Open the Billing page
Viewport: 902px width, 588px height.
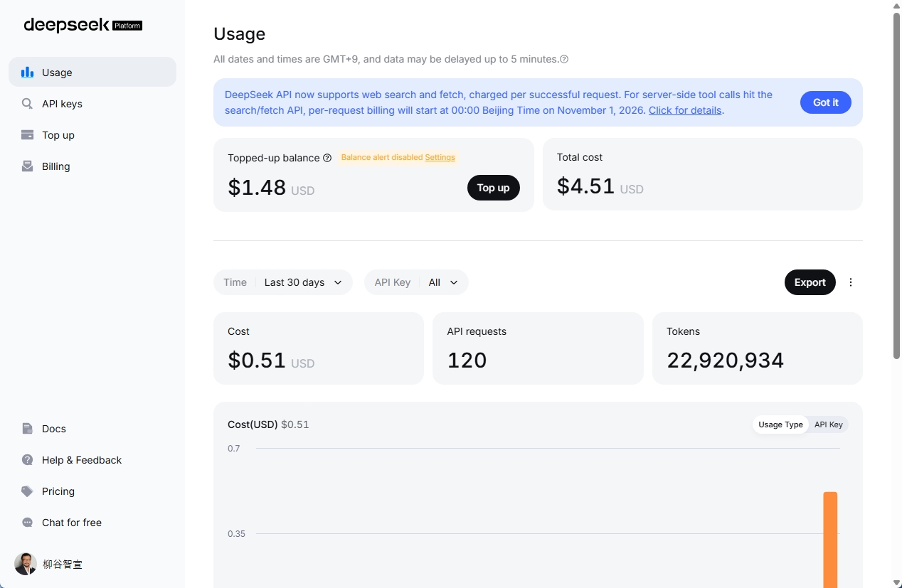point(92,166)
